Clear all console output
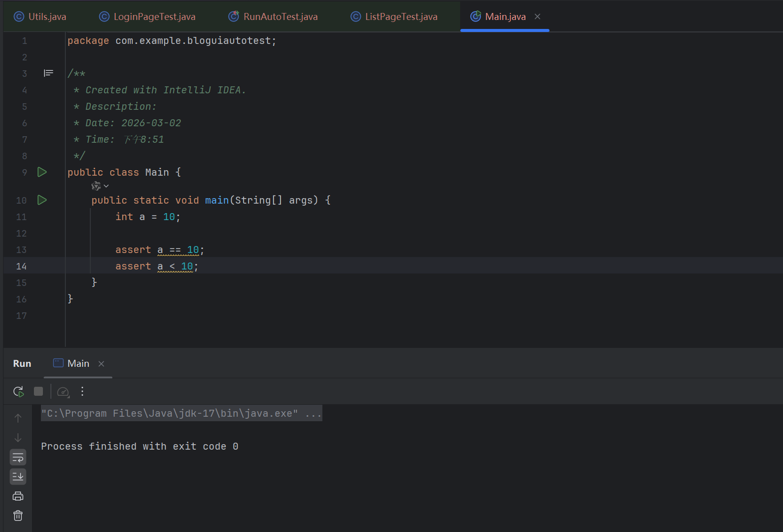This screenshot has width=783, height=532. pyautogui.click(x=18, y=516)
